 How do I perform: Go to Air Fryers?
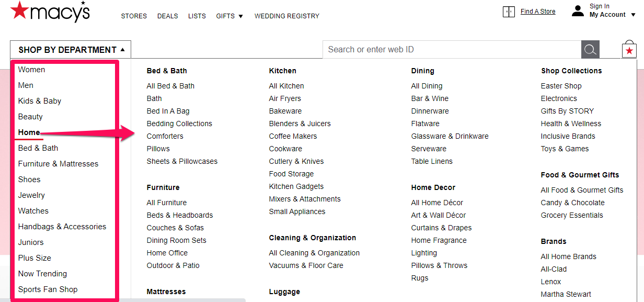(285, 98)
